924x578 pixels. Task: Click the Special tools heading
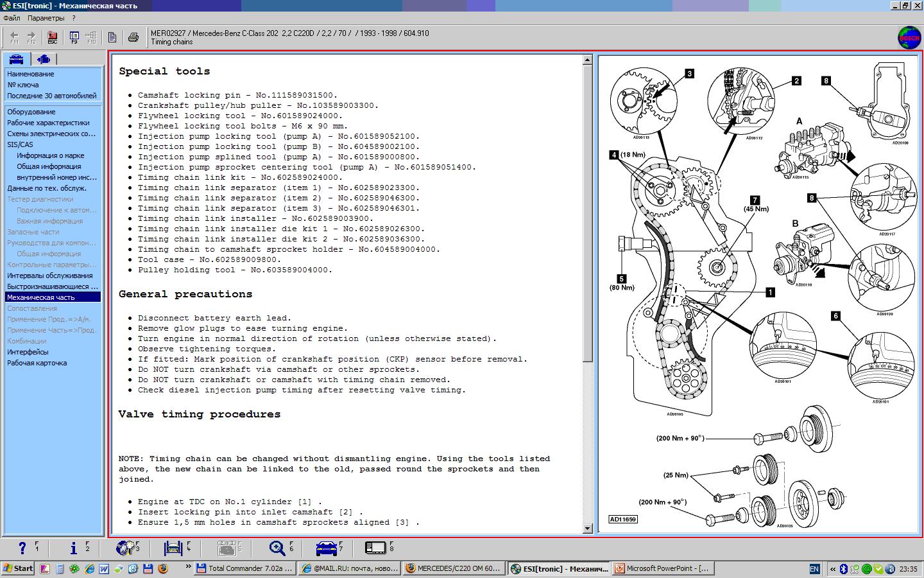[164, 71]
